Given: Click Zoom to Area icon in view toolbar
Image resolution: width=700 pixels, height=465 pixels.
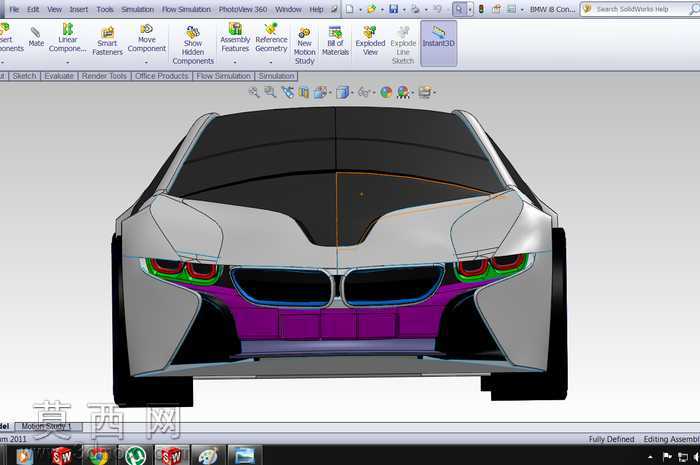Looking at the screenshot, I should pos(270,92).
